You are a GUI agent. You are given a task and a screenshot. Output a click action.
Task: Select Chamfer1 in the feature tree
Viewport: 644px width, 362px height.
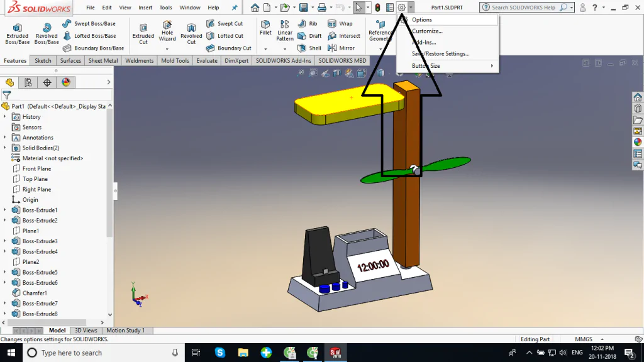pos(35,293)
